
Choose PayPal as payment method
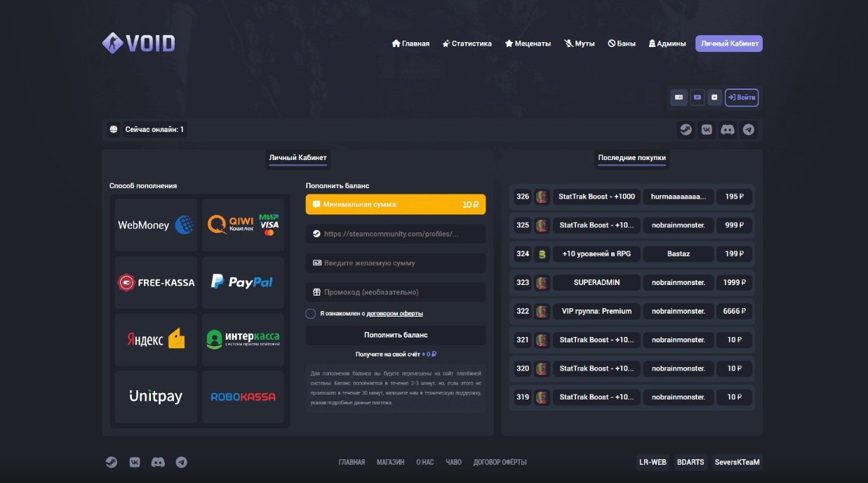pyautogui.click(x=243, y=282)
